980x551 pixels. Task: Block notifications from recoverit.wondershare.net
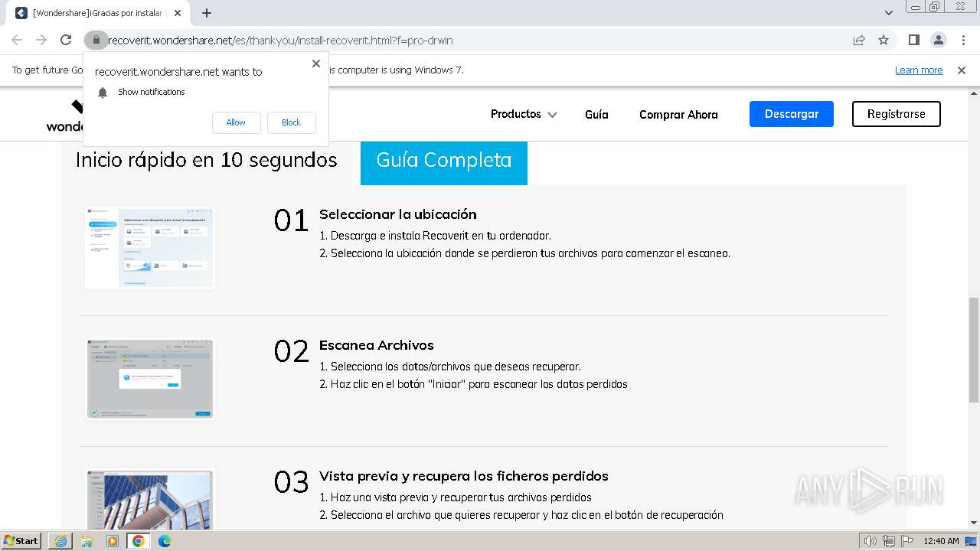291,122
